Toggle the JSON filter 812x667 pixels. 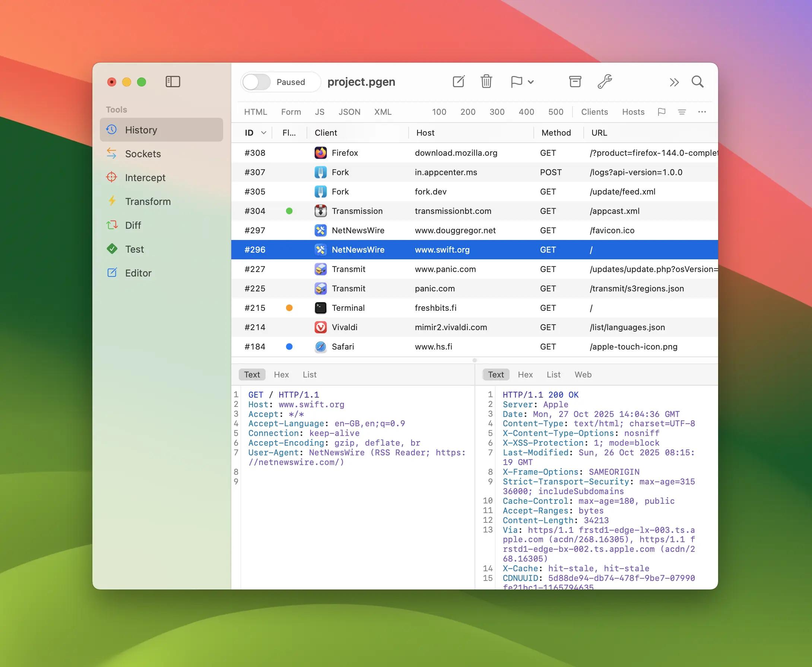pyautogui.click(x=349, y=112)
